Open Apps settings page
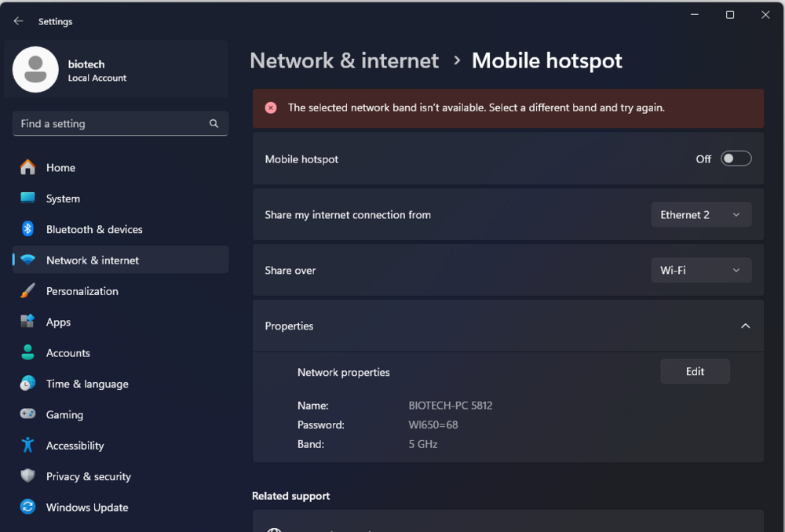 58,322
